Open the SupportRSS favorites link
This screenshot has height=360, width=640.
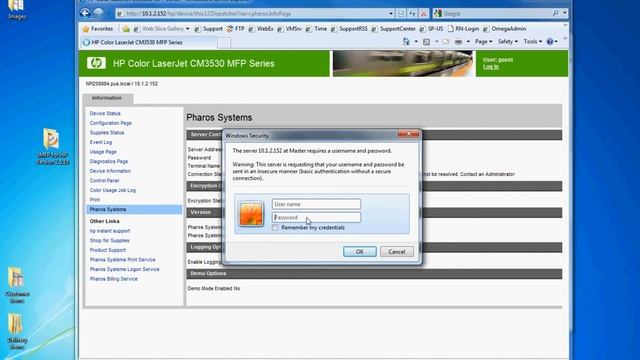[x=349, y=29]
